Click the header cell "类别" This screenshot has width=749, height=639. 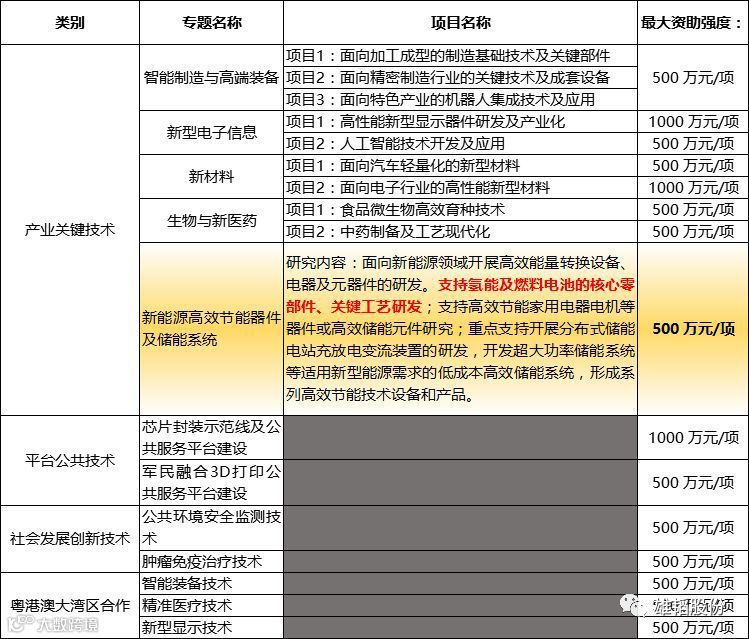click(70, 22)
